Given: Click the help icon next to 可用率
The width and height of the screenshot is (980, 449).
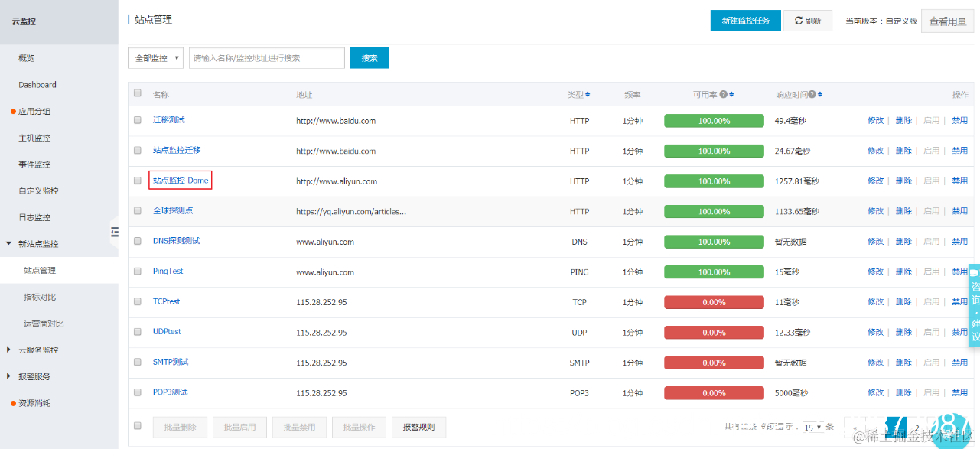Looking at the screenshot, I should click(723, 95).
